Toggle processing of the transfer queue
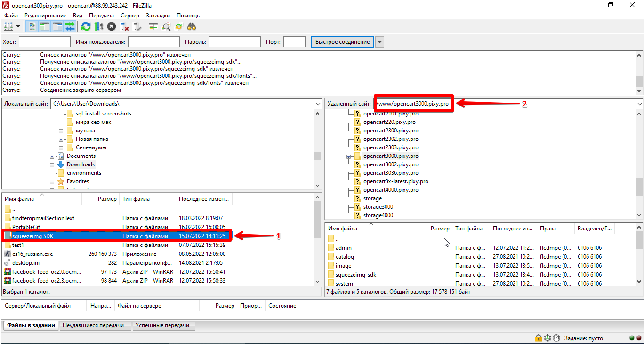 point(98,26)
